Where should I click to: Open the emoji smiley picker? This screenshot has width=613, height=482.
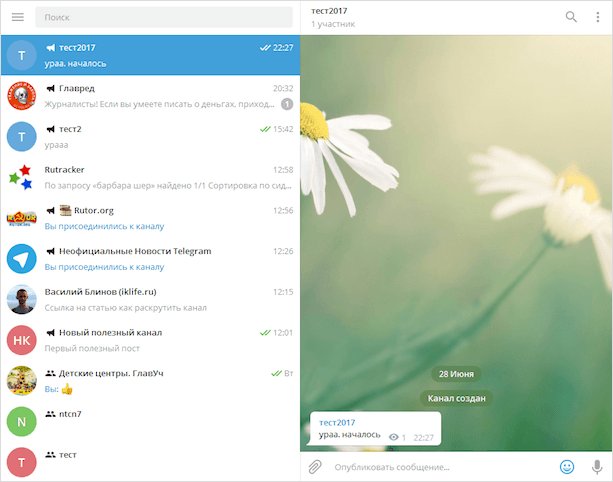pyautogui.click(x=567, y=467)
